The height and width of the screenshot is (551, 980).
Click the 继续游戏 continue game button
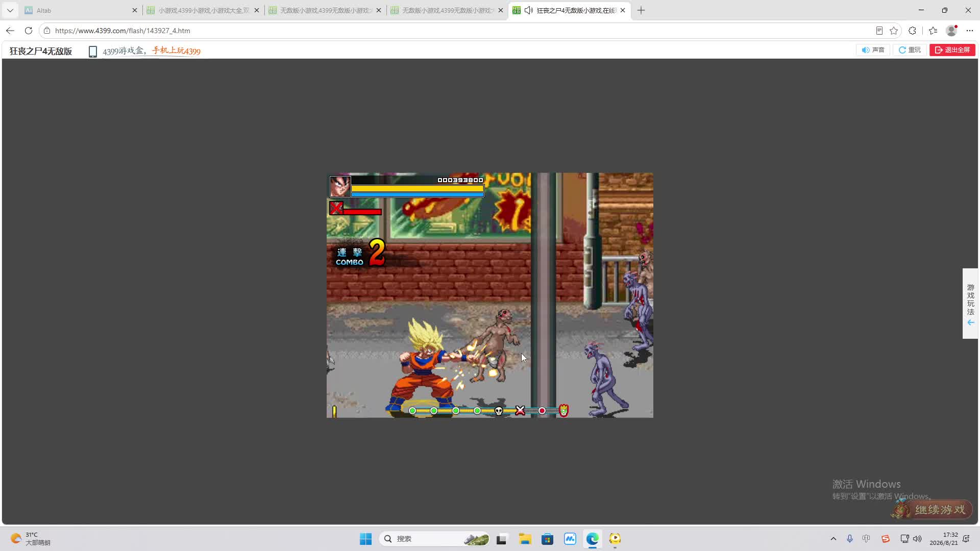coord(932,509)
